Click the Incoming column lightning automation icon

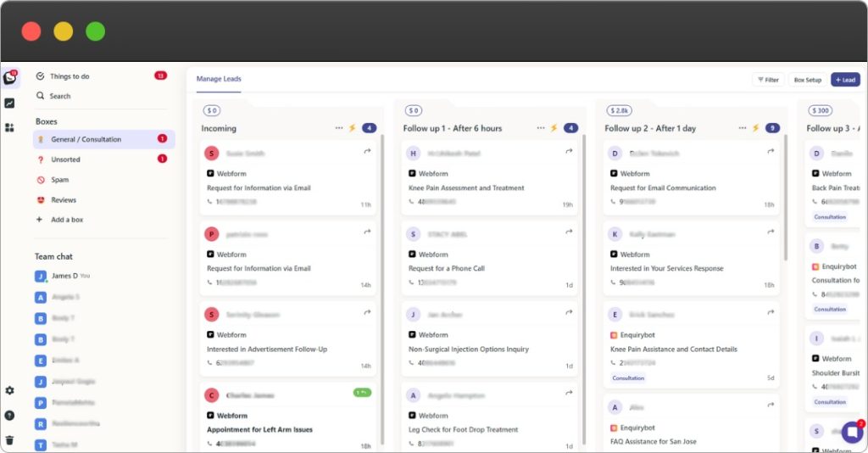[x=353, y=128]
